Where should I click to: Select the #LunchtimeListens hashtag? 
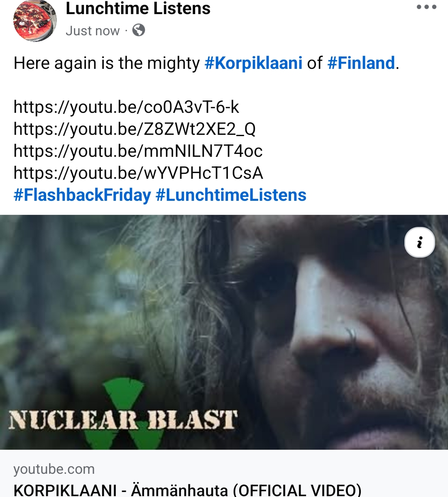coord(231,195)
